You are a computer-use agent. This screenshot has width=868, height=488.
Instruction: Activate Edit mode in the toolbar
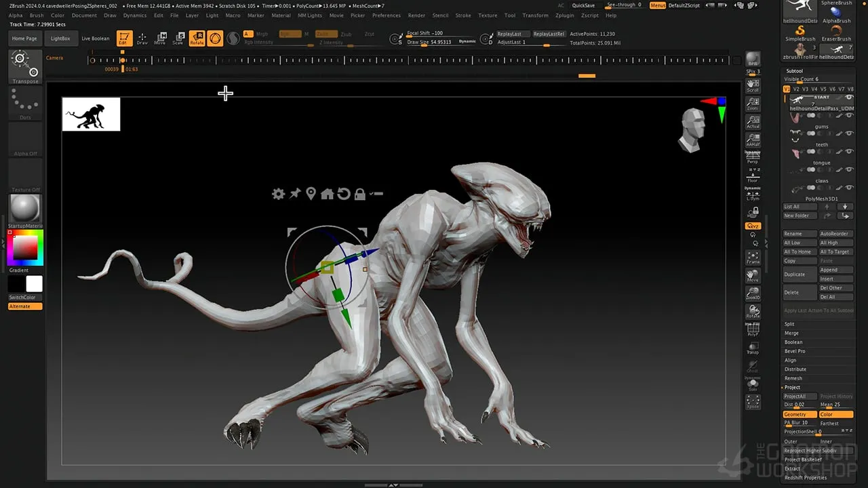click(123, 38)
